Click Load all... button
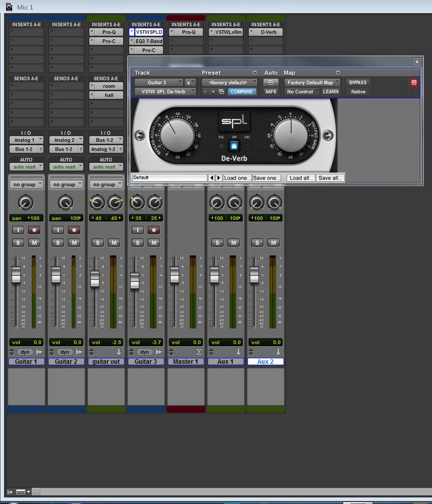 coord(301,178)
